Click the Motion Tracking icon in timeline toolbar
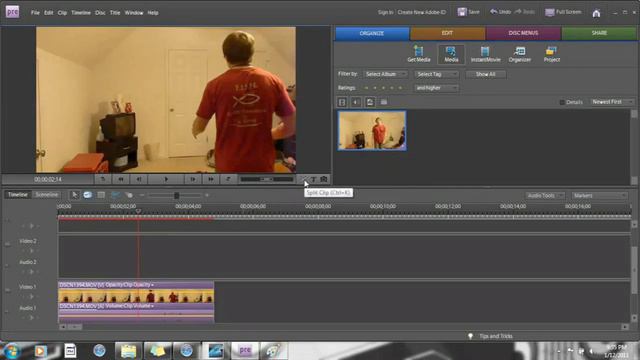 tap(129, 195)
